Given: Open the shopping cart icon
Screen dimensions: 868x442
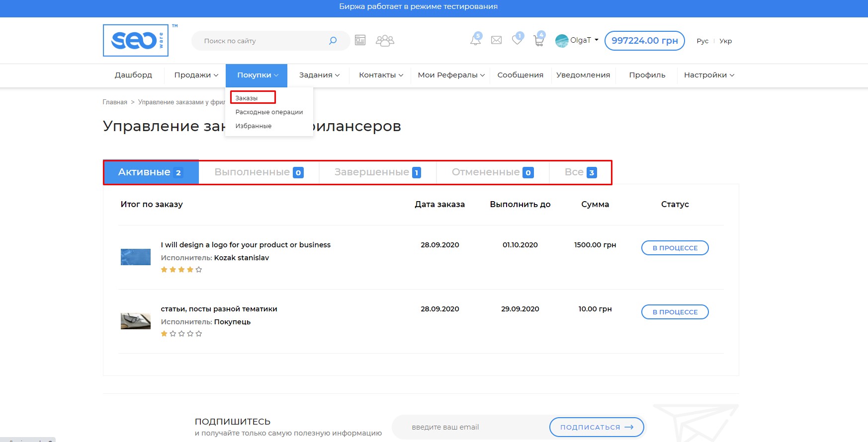Looking at the screenshot, I should pos(538,40).
